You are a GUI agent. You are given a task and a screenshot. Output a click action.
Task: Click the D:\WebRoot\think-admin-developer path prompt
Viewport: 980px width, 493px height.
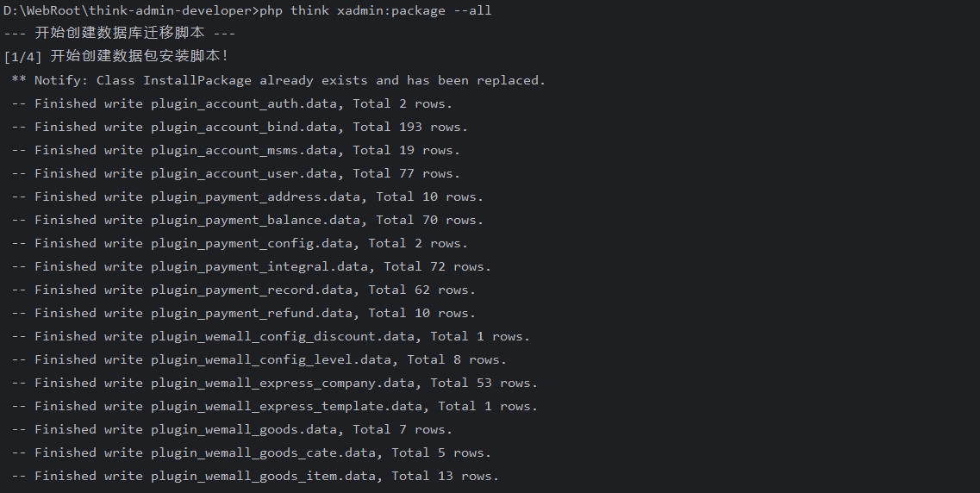pyautogui.click(x=130, y=10)
